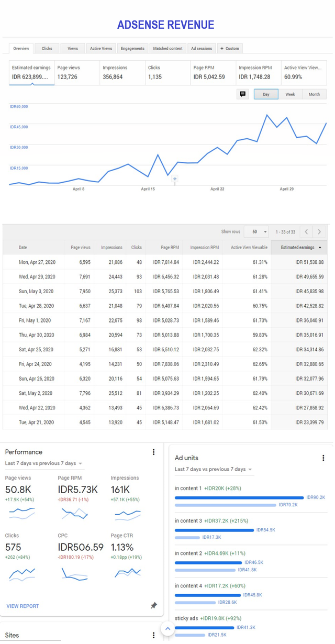Select the Page views metric card
This screenshot has height=644, width=335.
coord(77,73)
